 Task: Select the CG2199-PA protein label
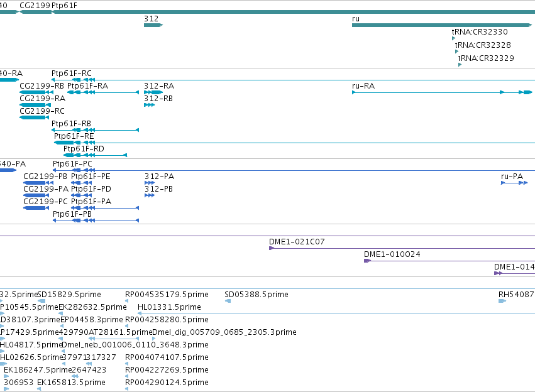pyautogui.click(x=46, y=189)
